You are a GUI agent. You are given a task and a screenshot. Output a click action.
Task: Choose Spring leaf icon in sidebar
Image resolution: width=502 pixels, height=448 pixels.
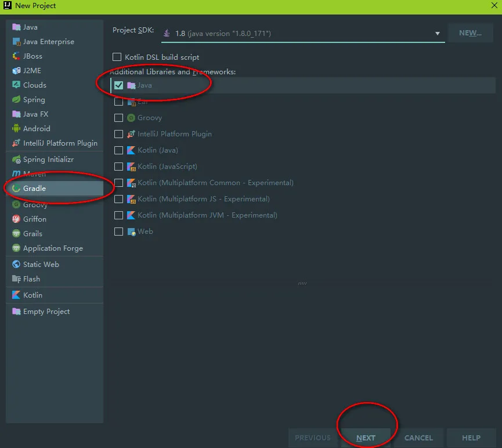coord(16,99)
